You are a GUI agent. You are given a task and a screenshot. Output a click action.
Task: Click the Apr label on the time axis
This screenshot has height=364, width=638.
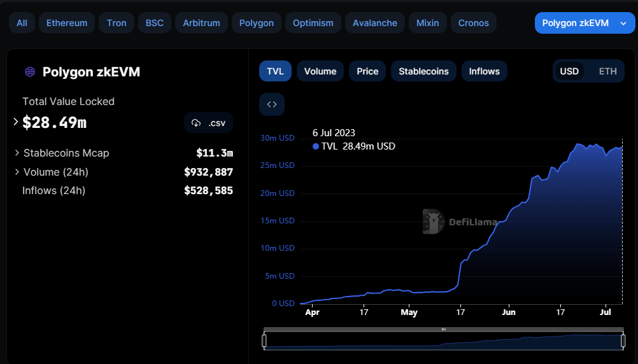(312, 312)
